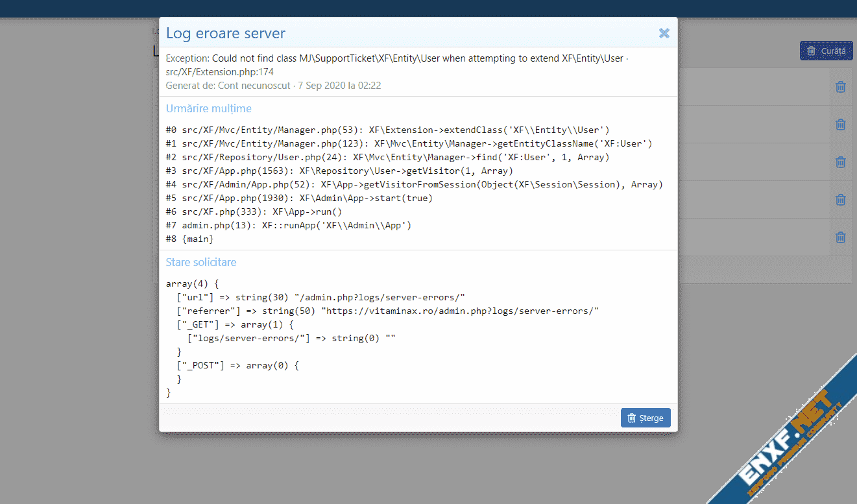Click the ["logs/server-errors/"] => string(0) line
Viewport: 857px width, 504px height.
(291, 338)
